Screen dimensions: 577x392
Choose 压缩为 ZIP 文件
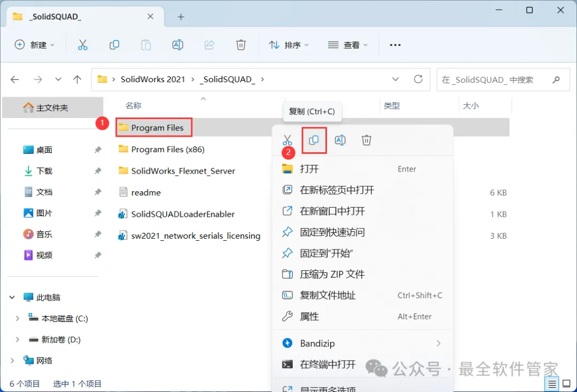[362, 274]
